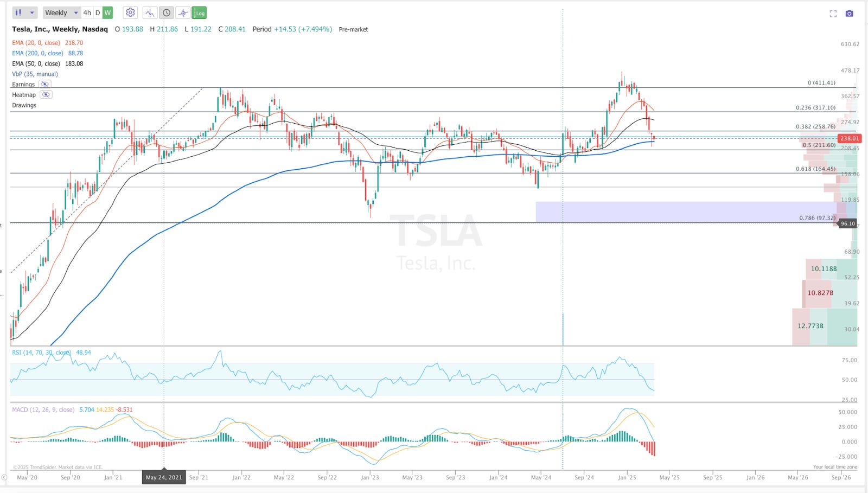Open the chart type dropdown arrow
This screenshot has height=493, width=868.
point(32,12)
